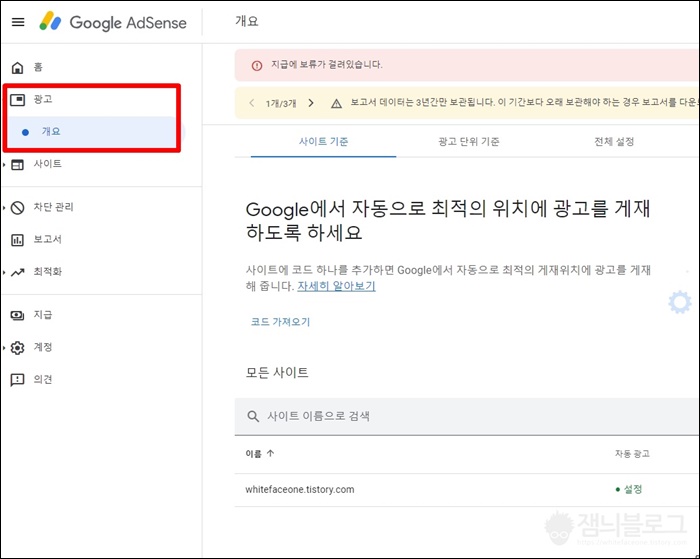
Task: Click the 차단 관리 sidebar label
Action: 54,207
